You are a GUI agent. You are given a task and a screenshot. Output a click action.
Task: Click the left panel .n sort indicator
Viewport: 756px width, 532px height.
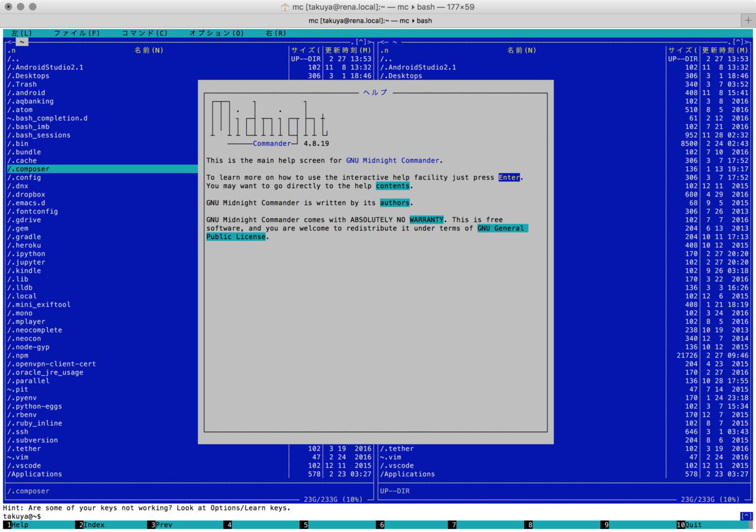(x=11, y=50)
